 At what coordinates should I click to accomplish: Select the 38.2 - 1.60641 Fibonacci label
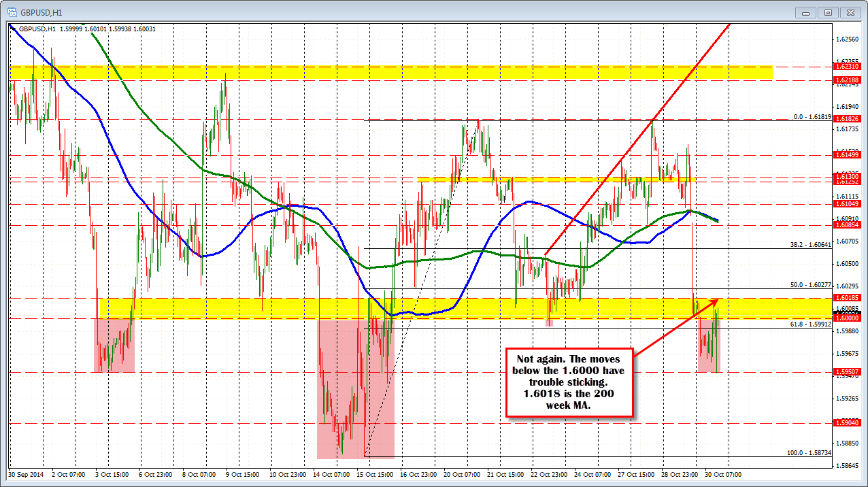tap(809, 244)
